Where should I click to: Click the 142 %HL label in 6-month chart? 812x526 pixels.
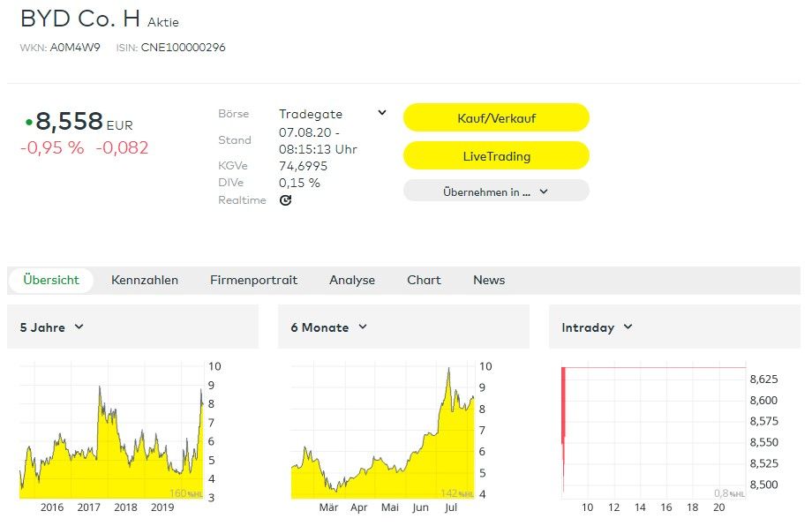point(456,493)
